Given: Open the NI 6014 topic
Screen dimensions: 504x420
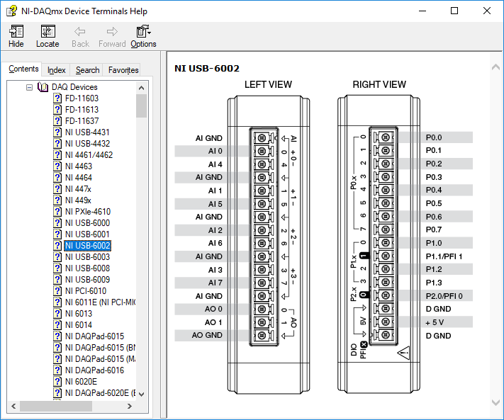Looking at the screenshot, I should (x=79, y=325).
